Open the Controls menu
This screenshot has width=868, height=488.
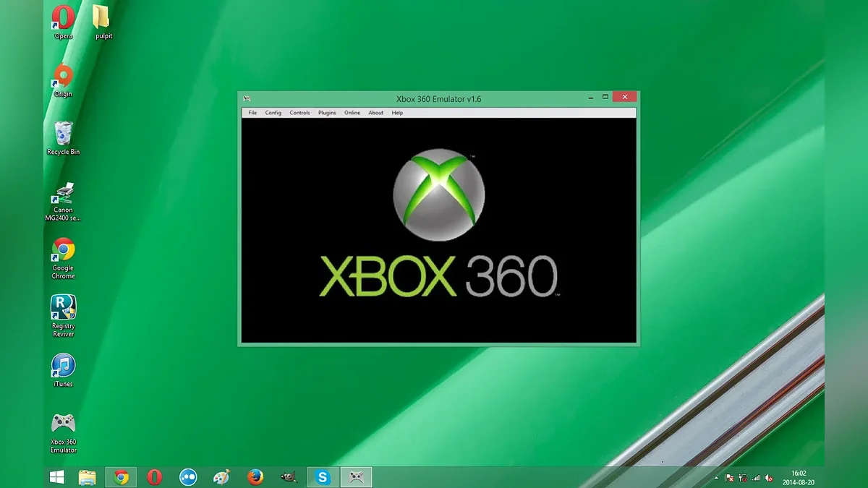tap(299, 113)
